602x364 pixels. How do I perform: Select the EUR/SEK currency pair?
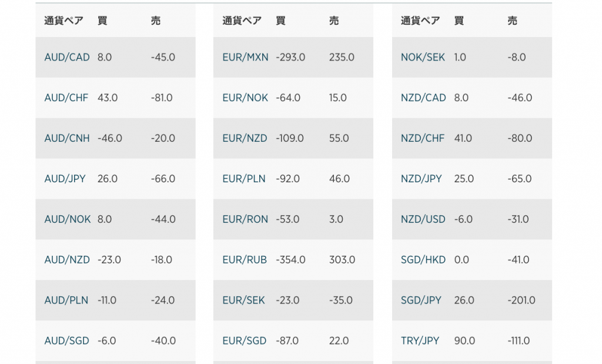point(243,300)
